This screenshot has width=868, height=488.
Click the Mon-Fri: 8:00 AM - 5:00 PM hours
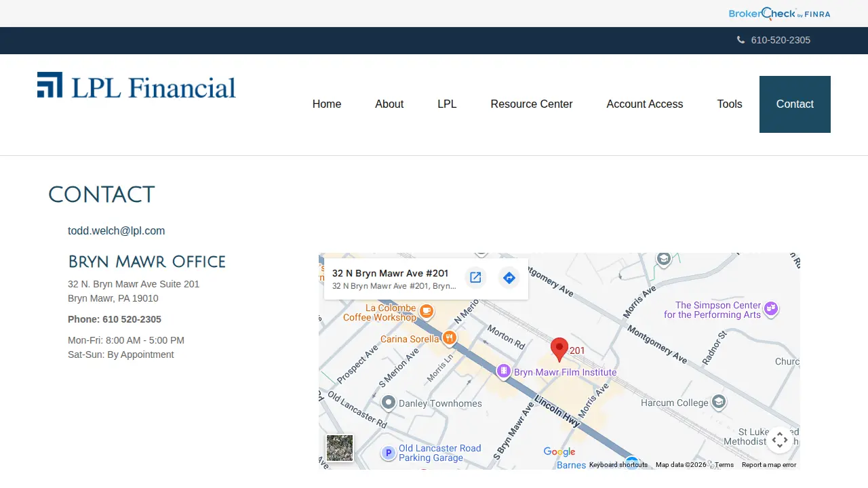pyautogui.click(x=126, y=340)
